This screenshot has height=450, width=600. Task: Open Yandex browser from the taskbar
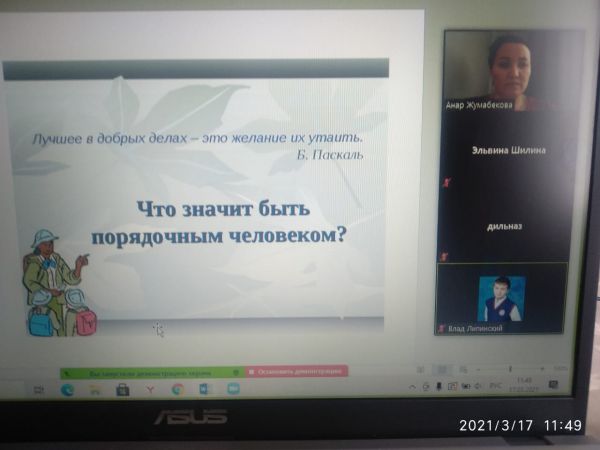150,389
